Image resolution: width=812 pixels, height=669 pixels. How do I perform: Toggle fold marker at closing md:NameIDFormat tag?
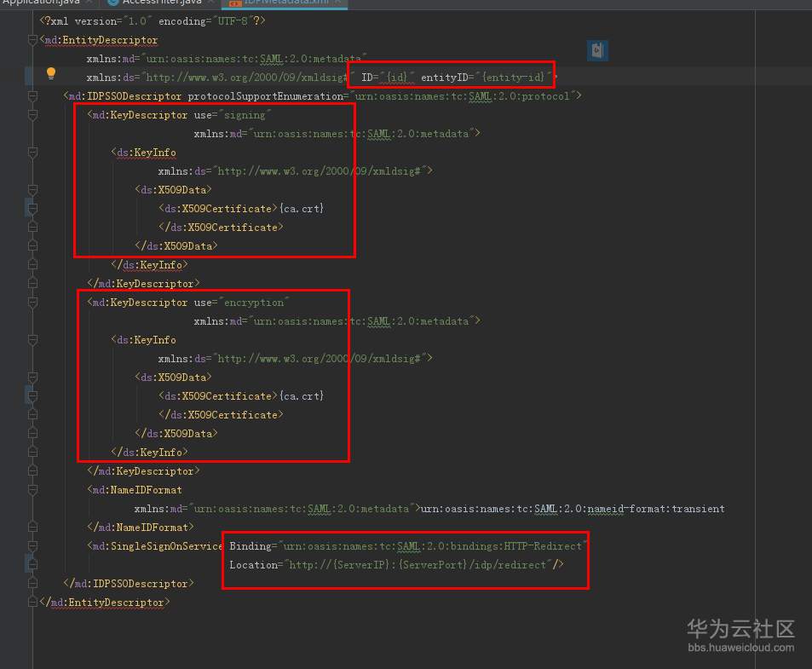tap(32, 528)
